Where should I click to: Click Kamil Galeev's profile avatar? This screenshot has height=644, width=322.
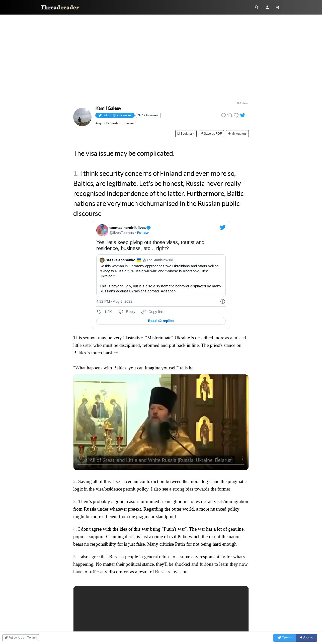pos(82,117)
